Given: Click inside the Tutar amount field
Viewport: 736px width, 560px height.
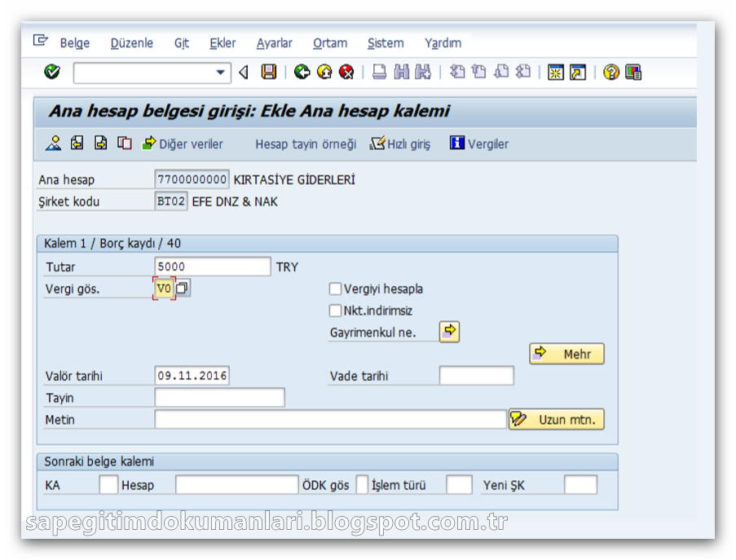Looking at the screenshot, I should [x=212, y=266].
